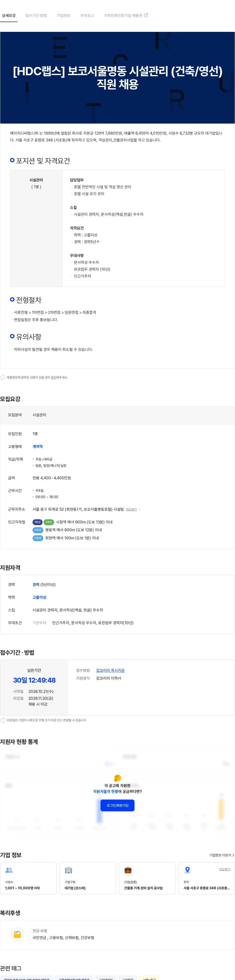Screen dimensions: 235x980
Task: Click the 1,001 ~ 10,000명 이하 value
Action: [23, 888]
